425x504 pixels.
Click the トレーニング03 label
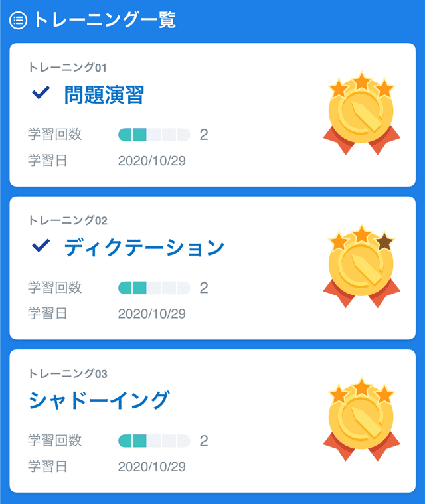coord(68,373)
